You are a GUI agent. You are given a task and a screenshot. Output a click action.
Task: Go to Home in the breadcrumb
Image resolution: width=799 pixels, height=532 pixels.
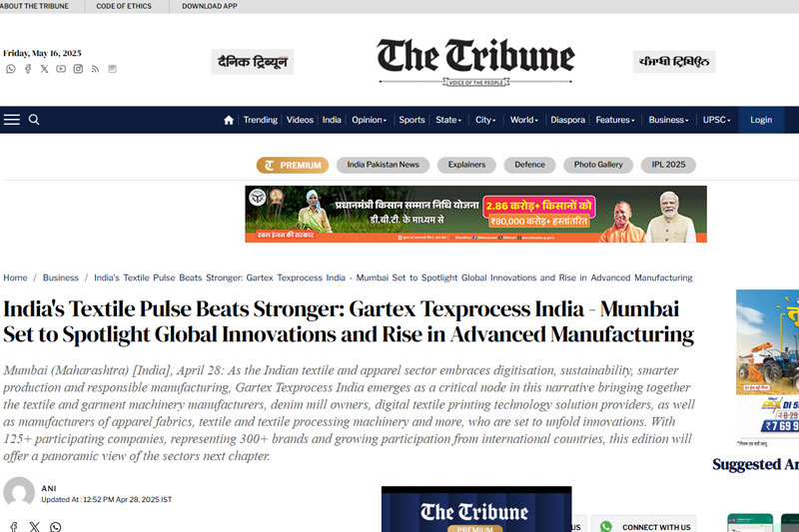15,277
